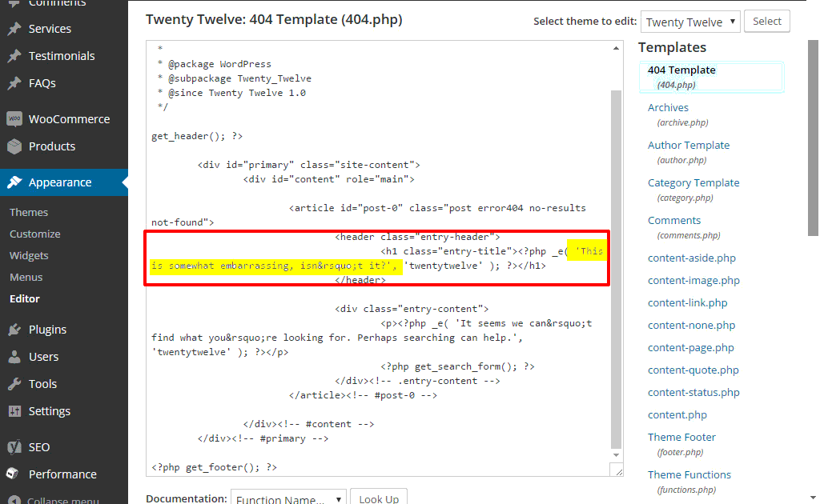
Task: Open content-none.php
Action: click(x=691, y=326)
